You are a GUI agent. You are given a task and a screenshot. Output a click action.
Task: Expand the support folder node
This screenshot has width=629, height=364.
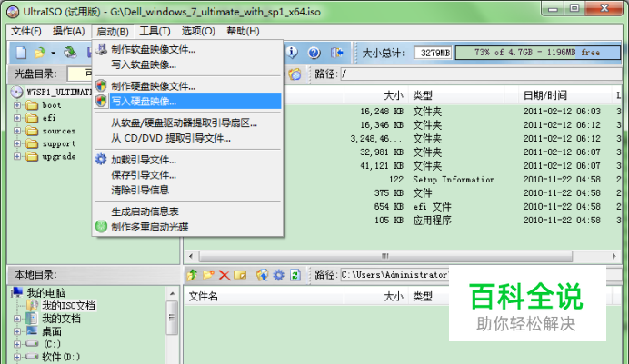[17, 143]
